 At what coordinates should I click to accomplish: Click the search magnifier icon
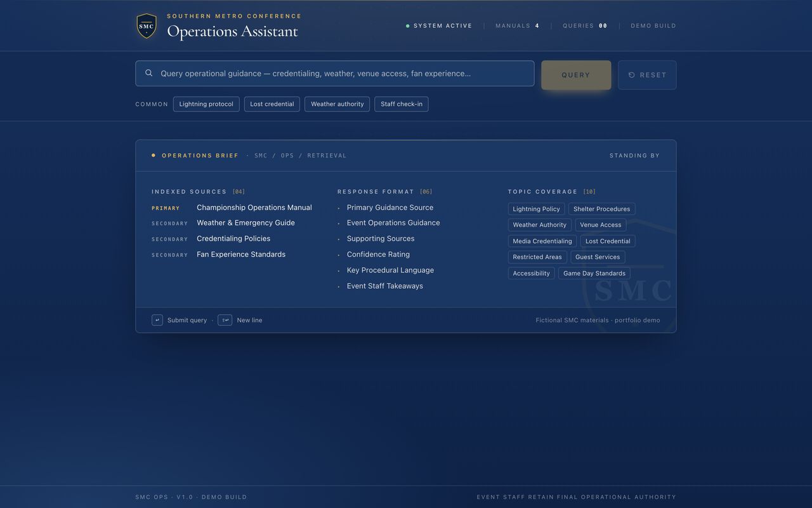pos(149,73)
